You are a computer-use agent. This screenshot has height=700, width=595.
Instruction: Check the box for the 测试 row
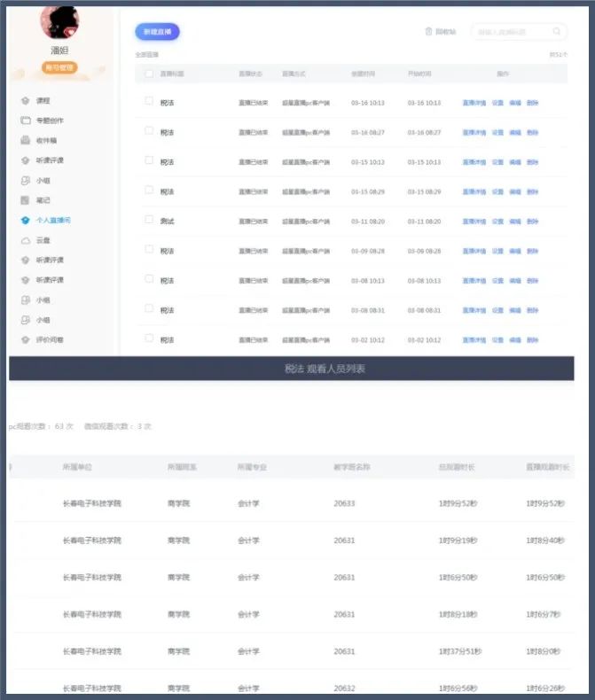(149, 220)
